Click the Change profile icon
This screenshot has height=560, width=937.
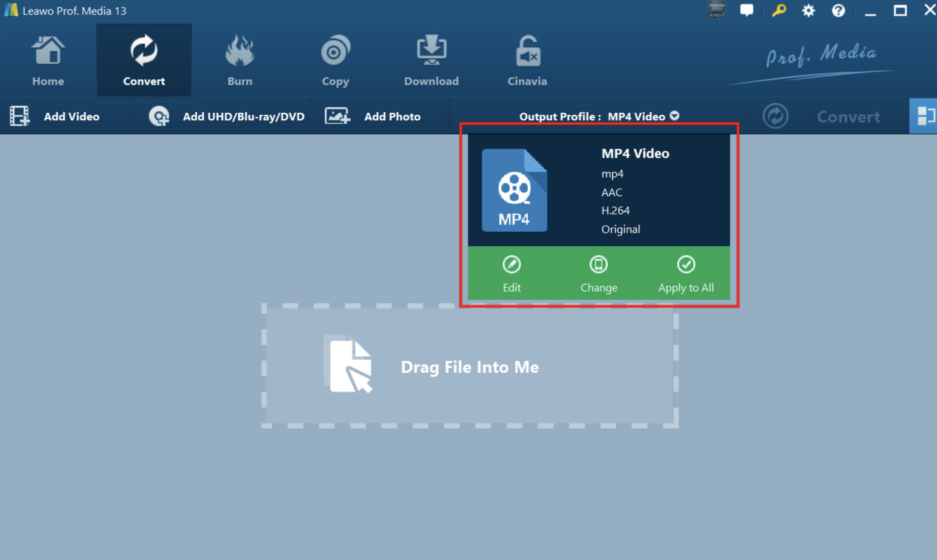(598, 265)
